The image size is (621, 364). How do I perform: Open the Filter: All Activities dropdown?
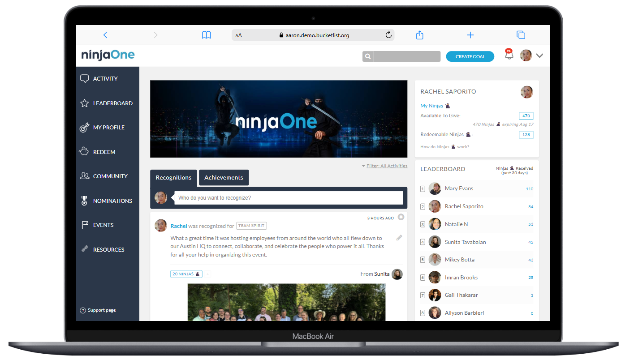pos(385,166)
